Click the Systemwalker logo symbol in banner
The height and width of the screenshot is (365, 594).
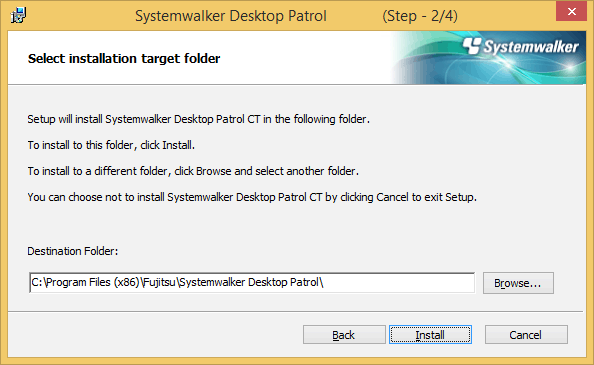click(x=472, y=46)
